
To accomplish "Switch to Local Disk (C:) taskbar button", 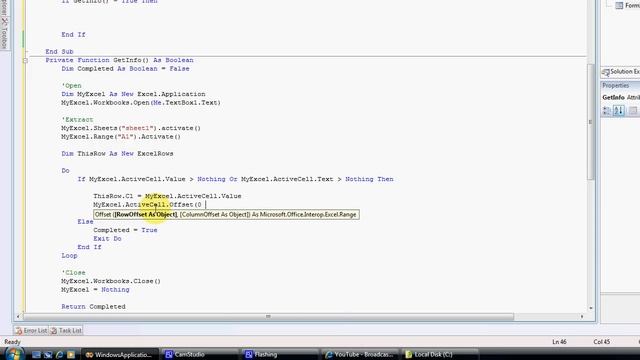I will pos(440,354).
